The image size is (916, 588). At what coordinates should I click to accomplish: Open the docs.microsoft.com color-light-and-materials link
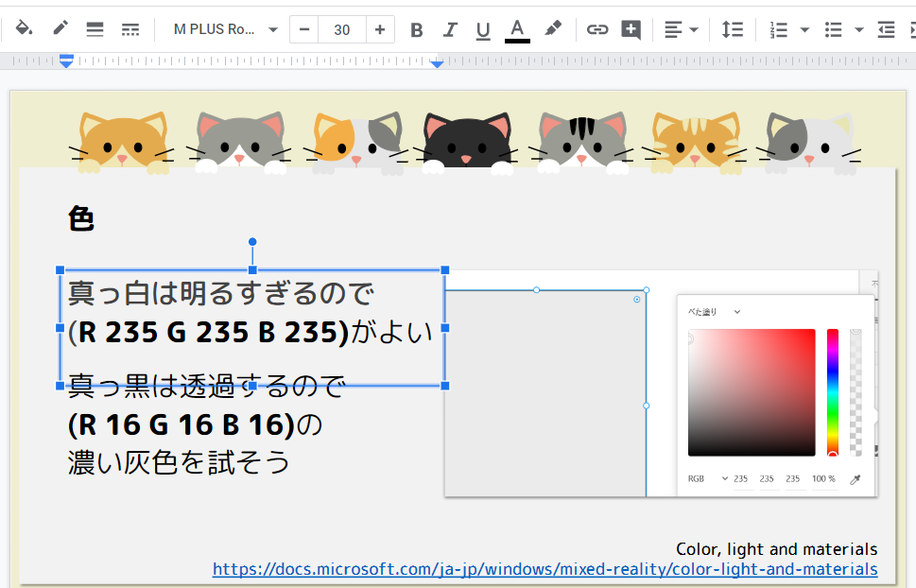pos(544,569)
